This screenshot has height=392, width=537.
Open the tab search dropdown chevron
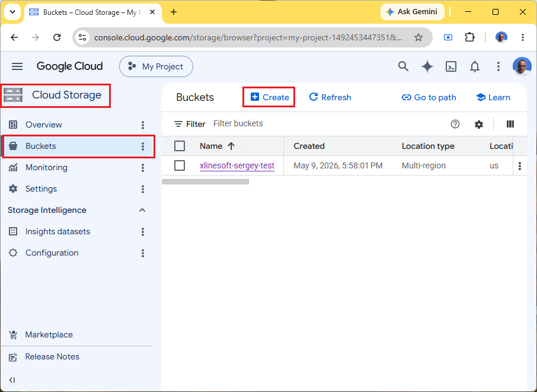pos(12,12)
